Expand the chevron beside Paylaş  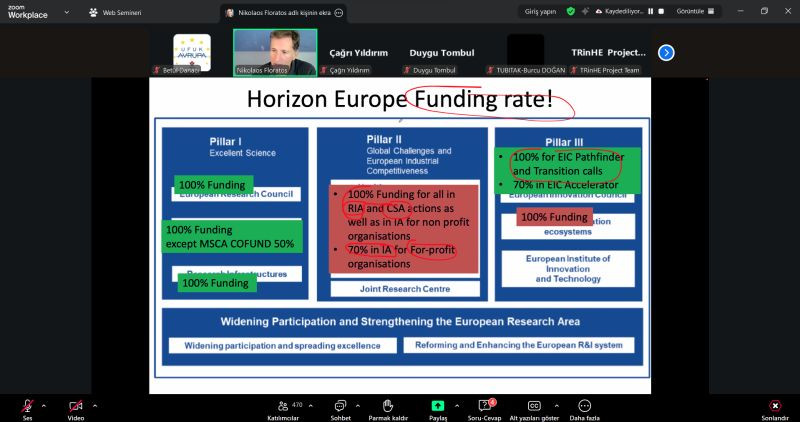[x=457, y=406]
